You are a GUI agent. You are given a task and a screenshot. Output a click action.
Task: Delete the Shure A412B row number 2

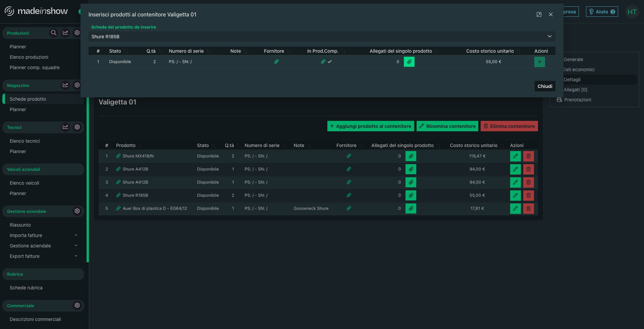click(529, 169)
